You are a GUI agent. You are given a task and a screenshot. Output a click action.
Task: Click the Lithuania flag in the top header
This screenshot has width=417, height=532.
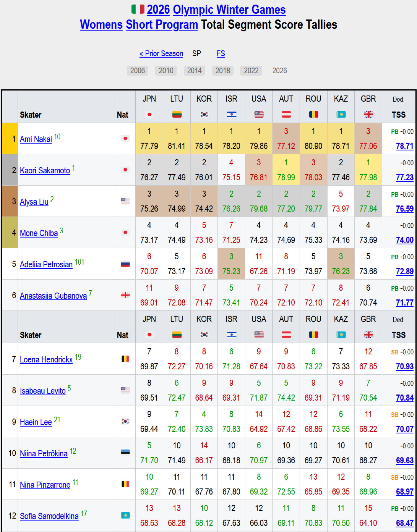click(177, 114)
